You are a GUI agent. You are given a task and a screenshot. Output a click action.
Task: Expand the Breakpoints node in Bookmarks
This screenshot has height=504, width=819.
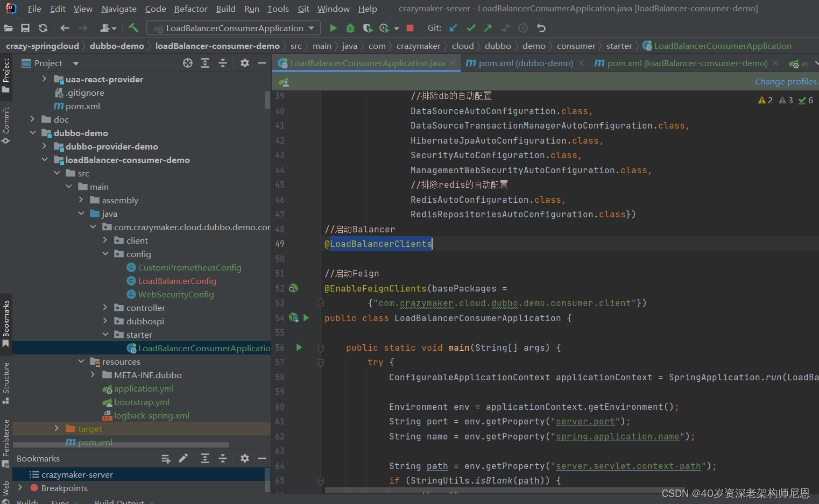click(x=20, y=488)
